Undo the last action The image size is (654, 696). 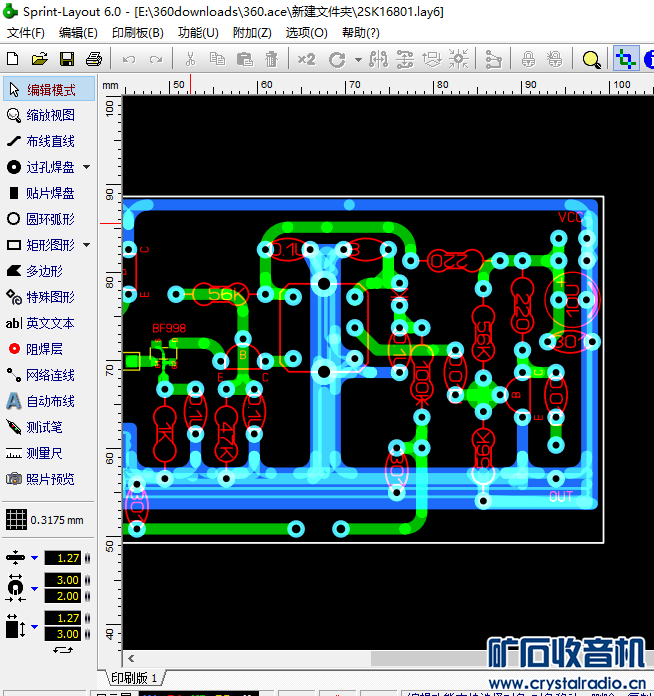coord(129,59)
